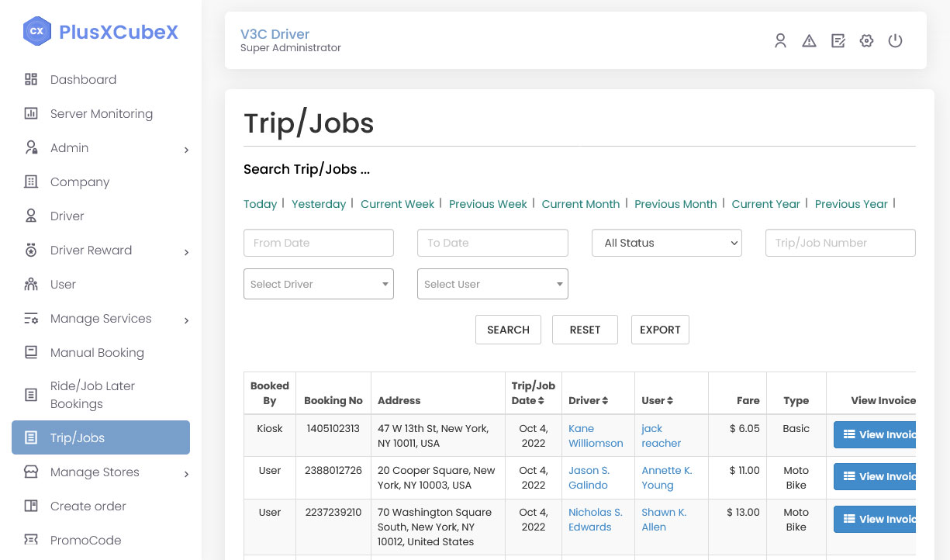950x560 pixels.
Task: Click the edit notes icon in header
Action: (838, 41)
